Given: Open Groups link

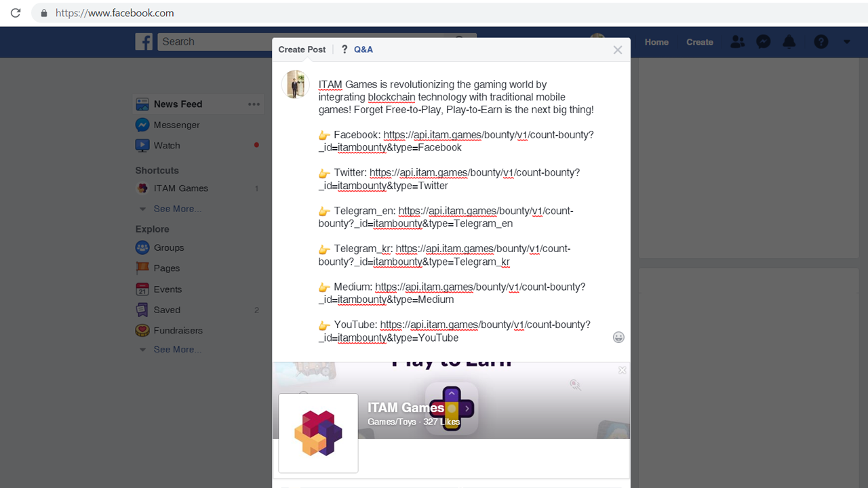Looking at the screenshot, I should (x=169, y=248).
